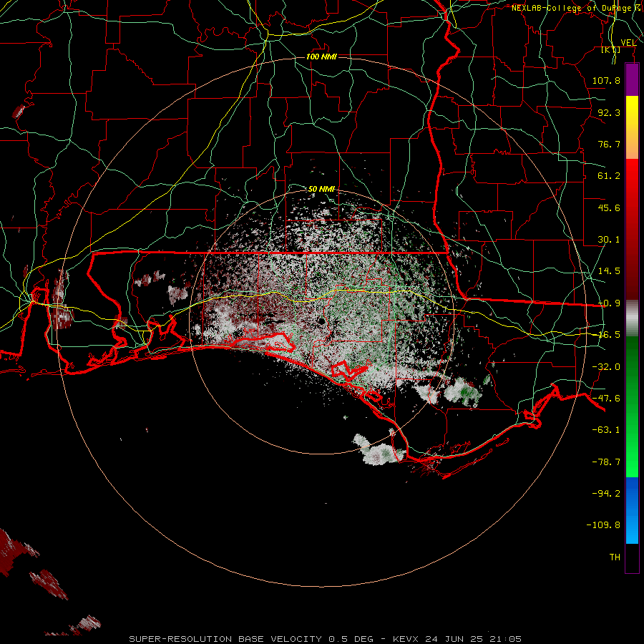Screen dimensions: 644x644
Task: Click the -0.9 legend value
Action: tap(609, 303)
